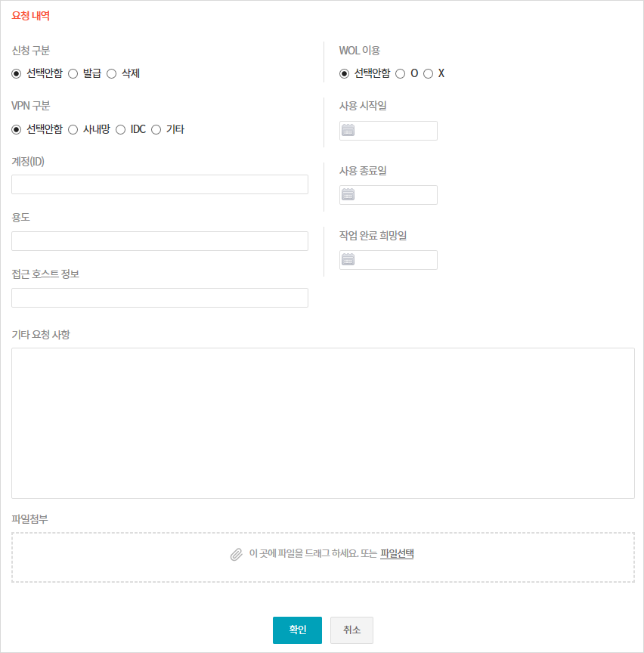Choose 기타 for VPN 구분
The image size is (644, 653).
(x=156, y=129)
